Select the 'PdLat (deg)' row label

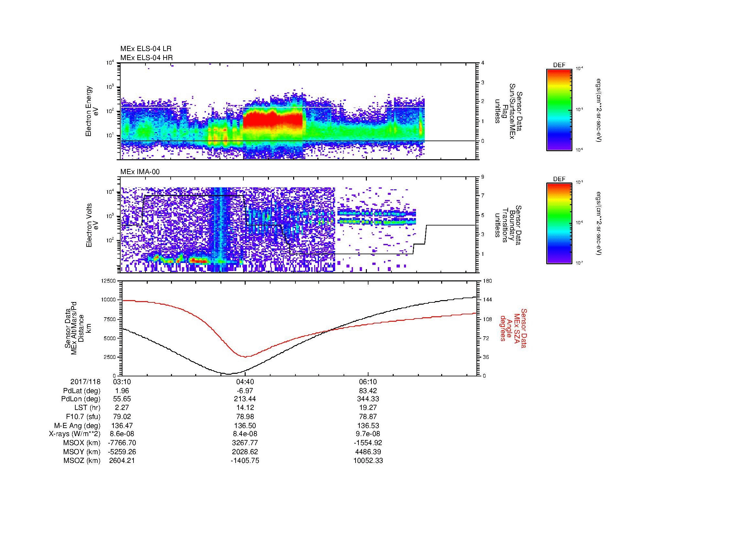82,391
